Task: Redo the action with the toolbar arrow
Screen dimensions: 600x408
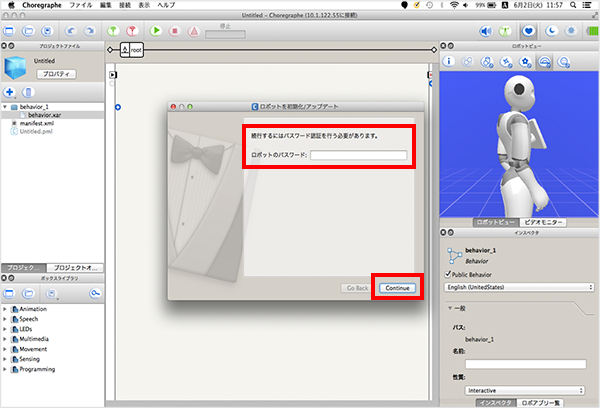Action: click(x=90, y=31)
